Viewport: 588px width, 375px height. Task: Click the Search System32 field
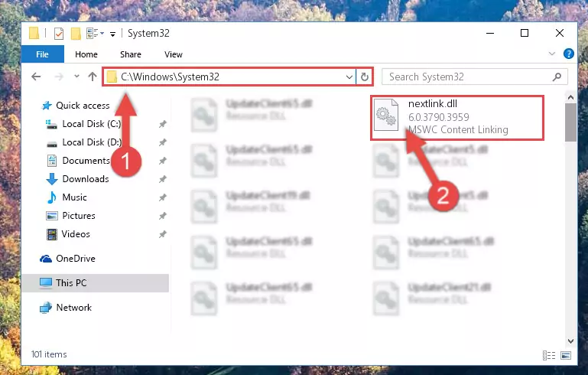[x=474, y=77]
